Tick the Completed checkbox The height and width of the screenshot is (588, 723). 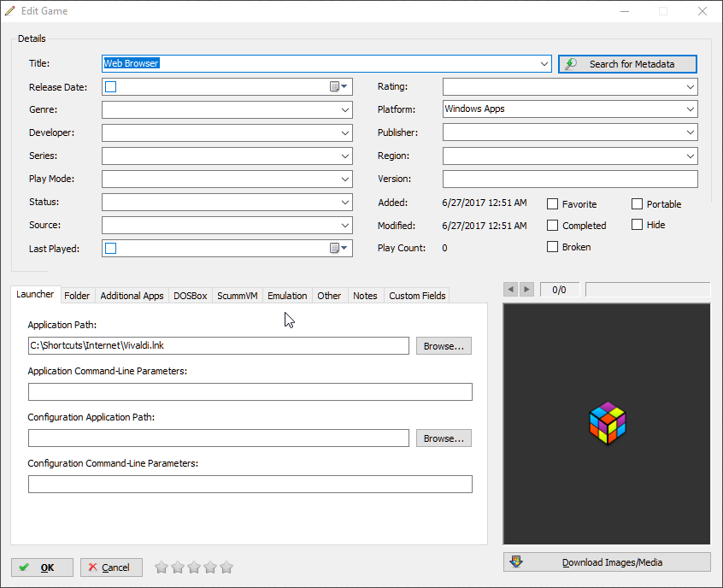[553, 226]
